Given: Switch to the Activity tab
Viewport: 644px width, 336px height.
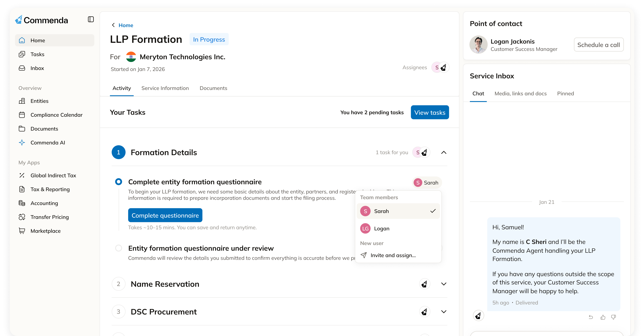Looking at the screenshot, I should coord(122,88).
